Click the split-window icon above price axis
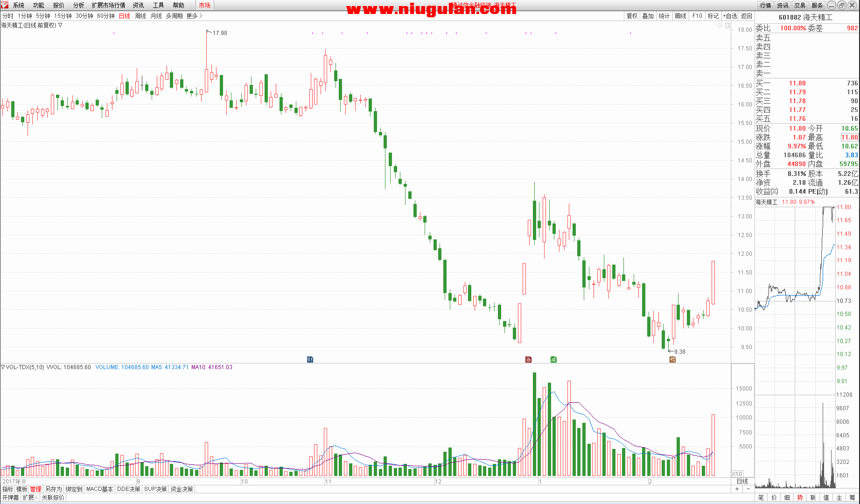Screen dimensions: 860x504 coord(727,26)
